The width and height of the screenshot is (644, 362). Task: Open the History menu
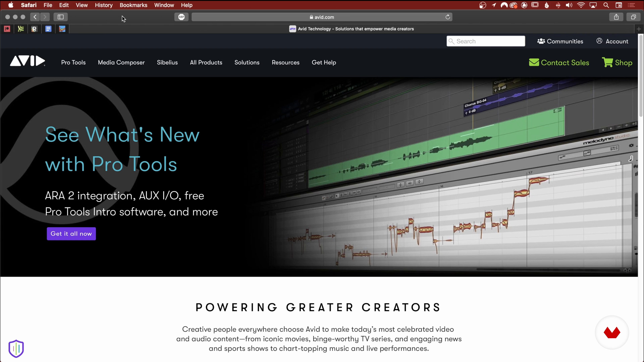104,5
